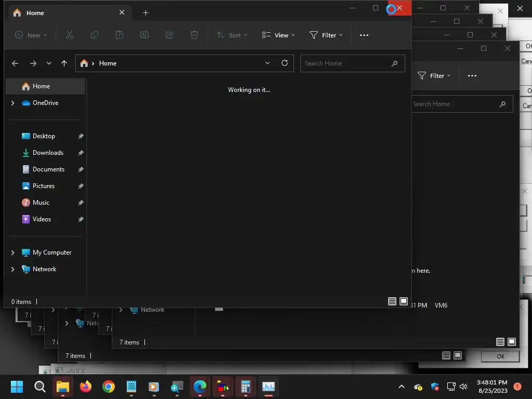Open the New item menu
The width and height of the screenshot is (532, 399).
[x=31, y=35]
